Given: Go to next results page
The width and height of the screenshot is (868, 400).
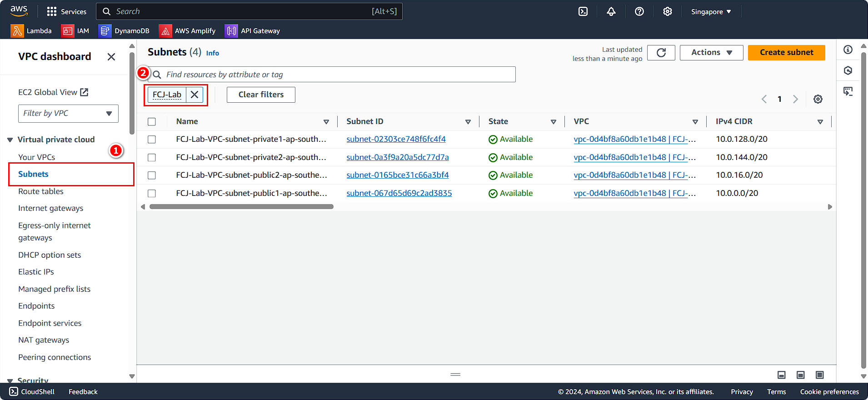Looking at the screenshot, I should click(795, 99).
